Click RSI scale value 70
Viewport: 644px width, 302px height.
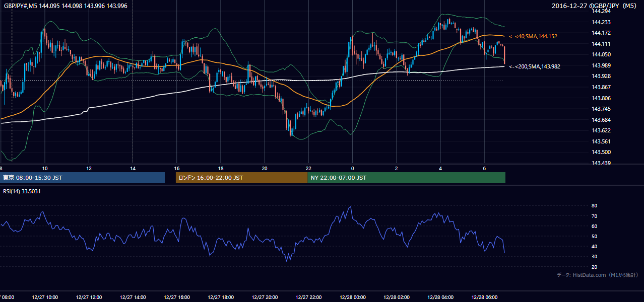(595, 216)
